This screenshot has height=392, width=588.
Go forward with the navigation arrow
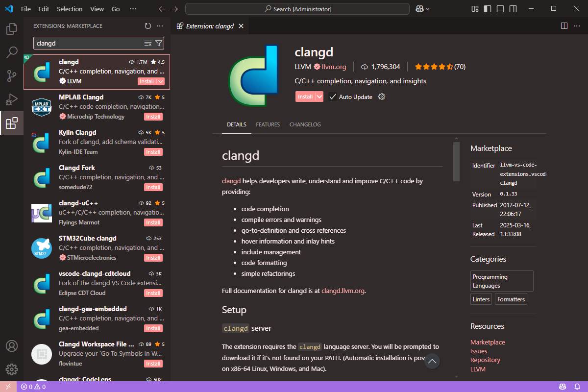[x=175, y=9]
